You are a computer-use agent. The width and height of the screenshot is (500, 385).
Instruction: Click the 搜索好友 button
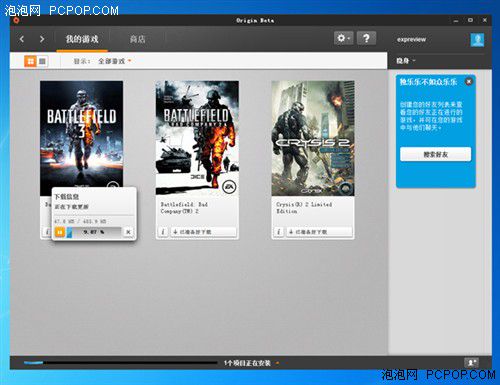436,154
